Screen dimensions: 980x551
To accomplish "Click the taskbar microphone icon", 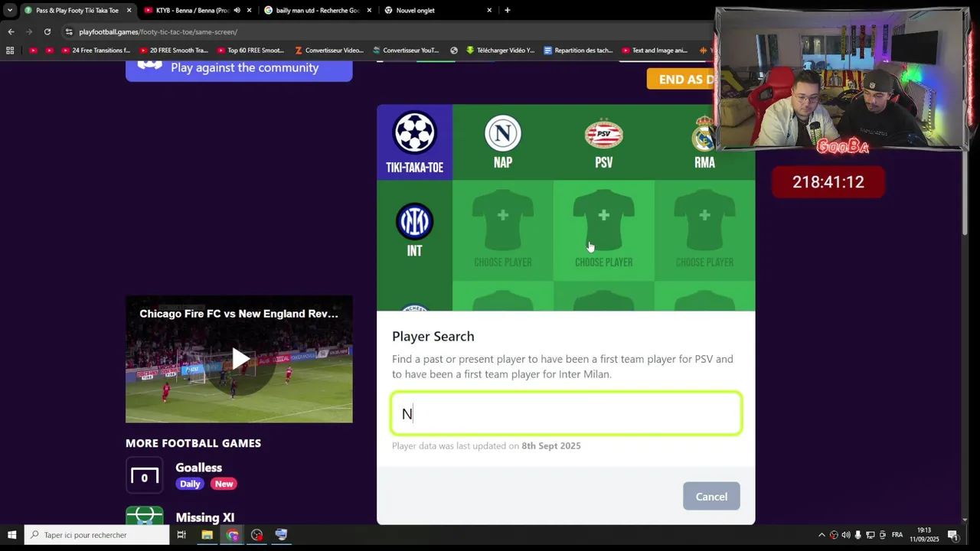I will point(858,535).
